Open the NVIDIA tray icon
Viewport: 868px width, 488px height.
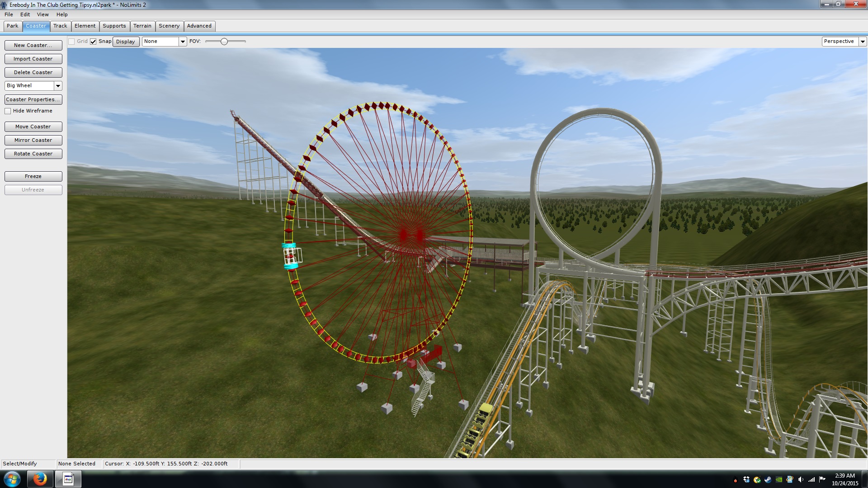[779, 479]
